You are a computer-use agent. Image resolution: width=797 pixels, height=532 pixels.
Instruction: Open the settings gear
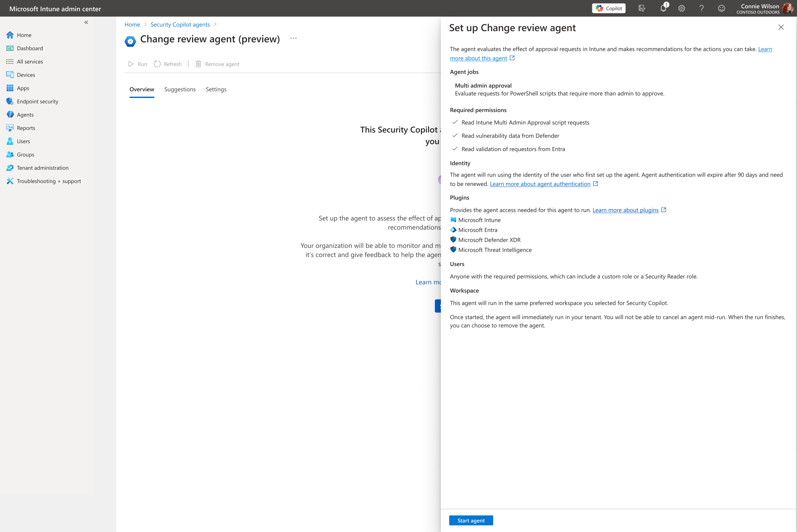[x=682, y=8]
